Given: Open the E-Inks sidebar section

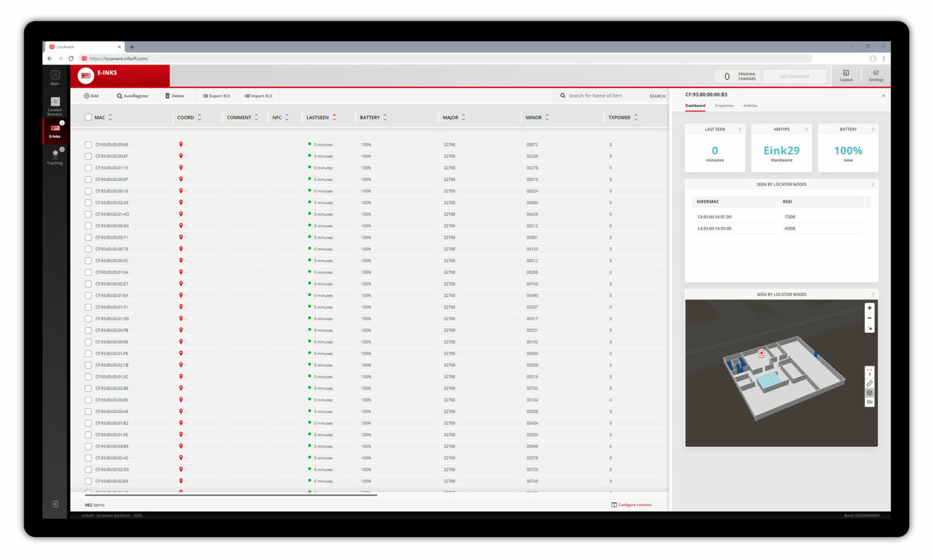Looking at the screenshot, I should click(x=55, y=132).
